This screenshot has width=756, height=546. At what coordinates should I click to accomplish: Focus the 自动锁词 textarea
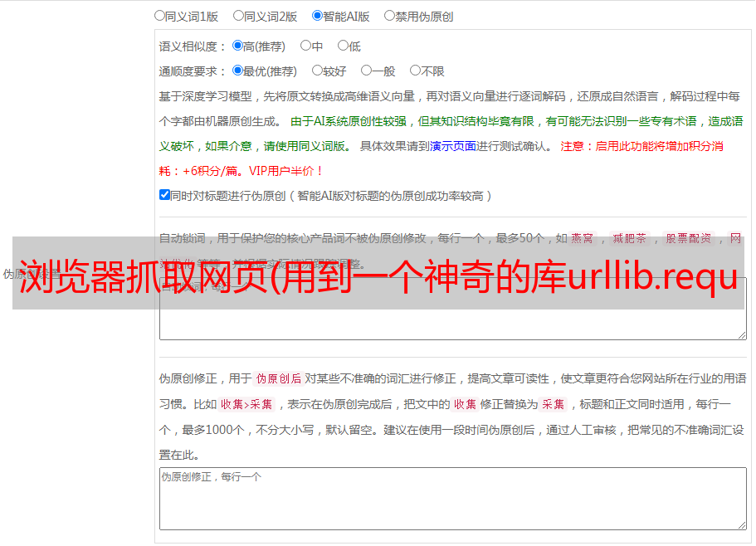[453, 309]
